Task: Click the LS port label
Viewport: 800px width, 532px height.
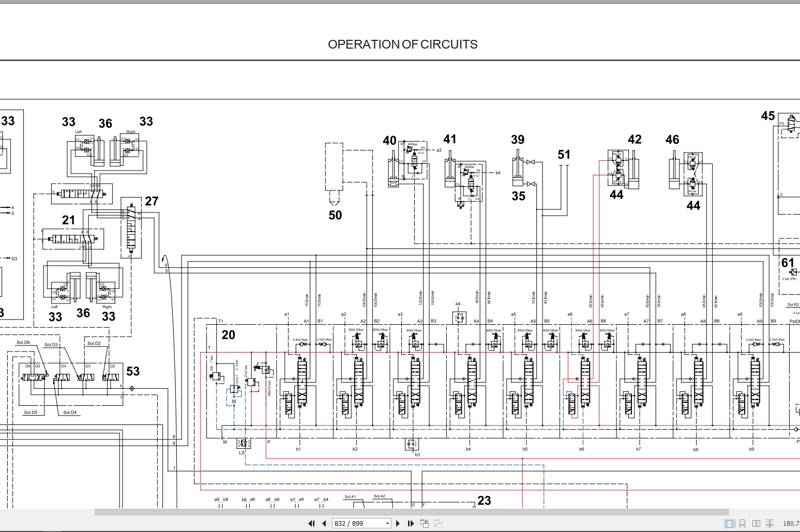Action: point(241,453)
